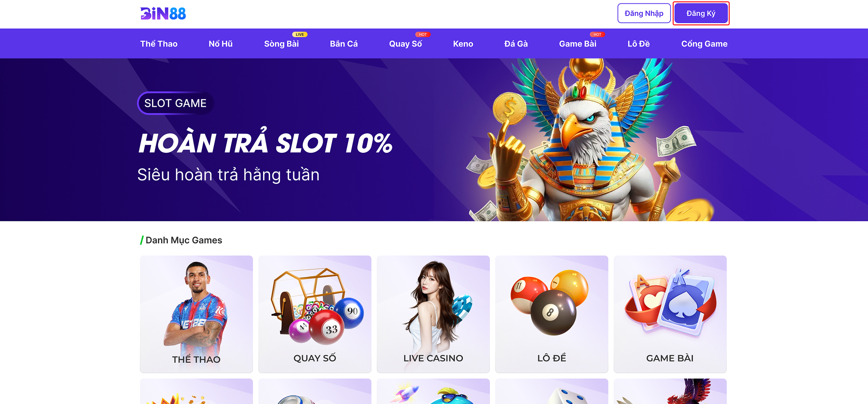868x404 pixels.
Task: Open the QUAY SỐ lottery balls card
Action: pyautogui.click(x=315, y=314)
